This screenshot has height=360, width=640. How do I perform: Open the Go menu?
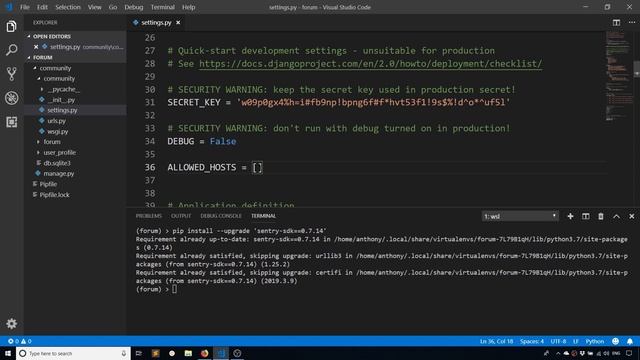coord(113,7)
